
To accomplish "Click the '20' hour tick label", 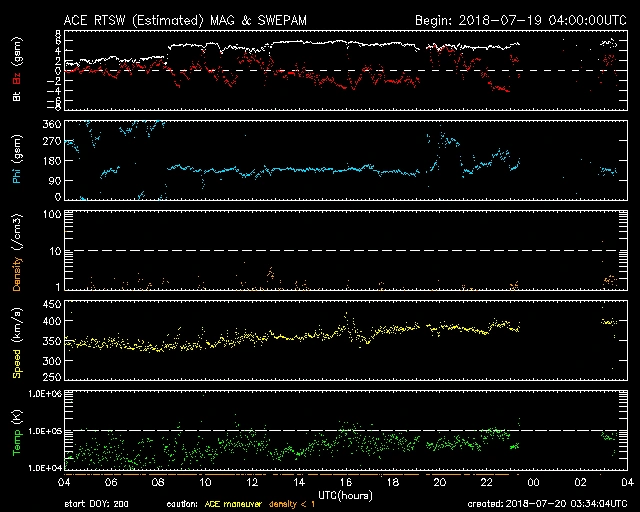I will 440,483.
